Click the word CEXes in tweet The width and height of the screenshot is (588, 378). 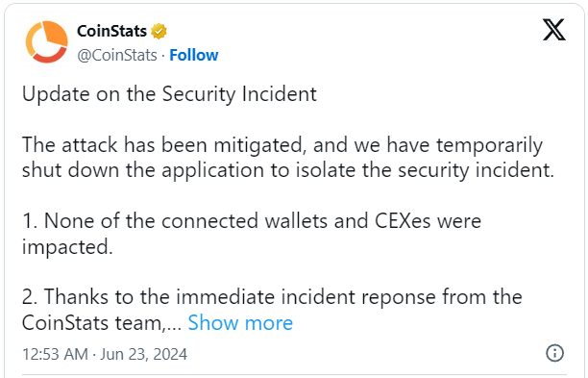(x=403, y=220)
